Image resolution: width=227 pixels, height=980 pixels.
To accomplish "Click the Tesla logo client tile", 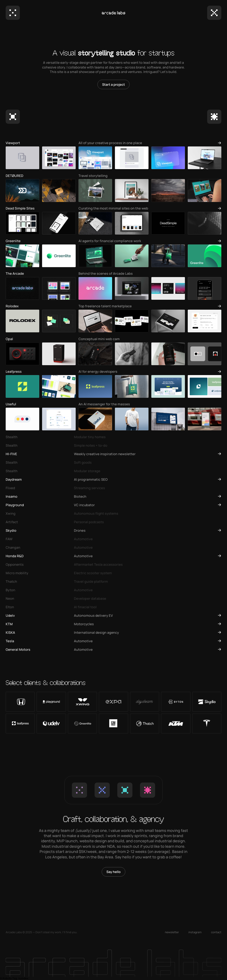I will [x=206, y=723].
